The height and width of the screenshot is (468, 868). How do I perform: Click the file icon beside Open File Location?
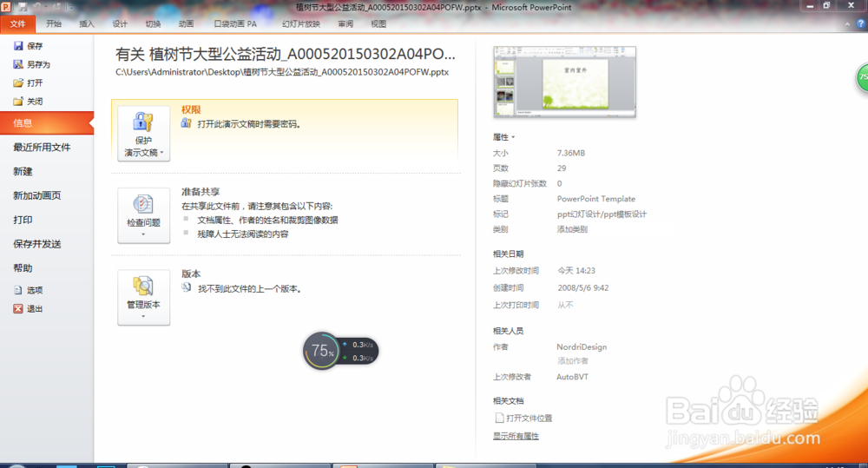click(499, 418)
